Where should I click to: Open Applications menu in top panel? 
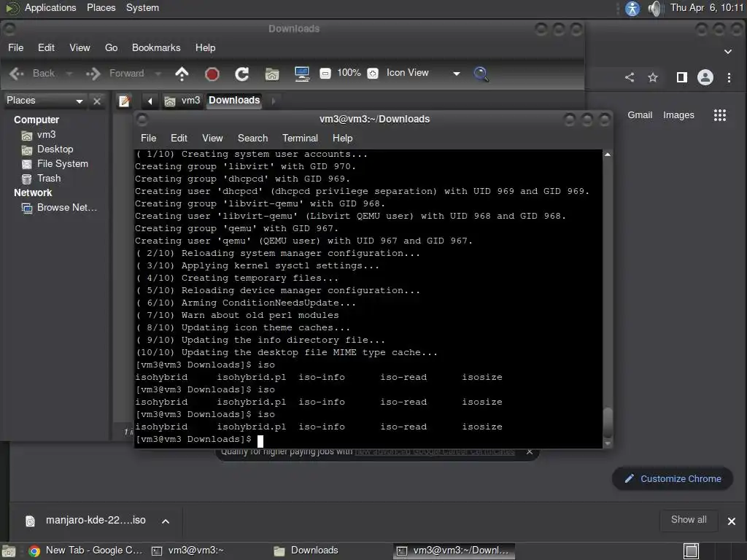50,7
